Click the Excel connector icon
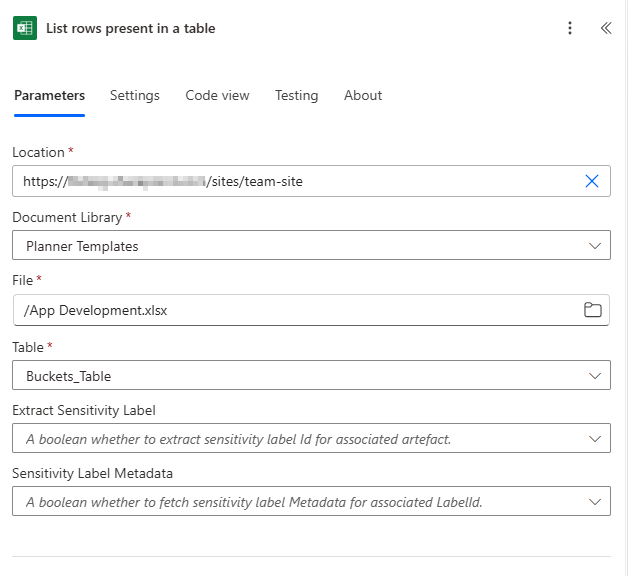Viewport: 628px width, 576px height. coord(25,28)
